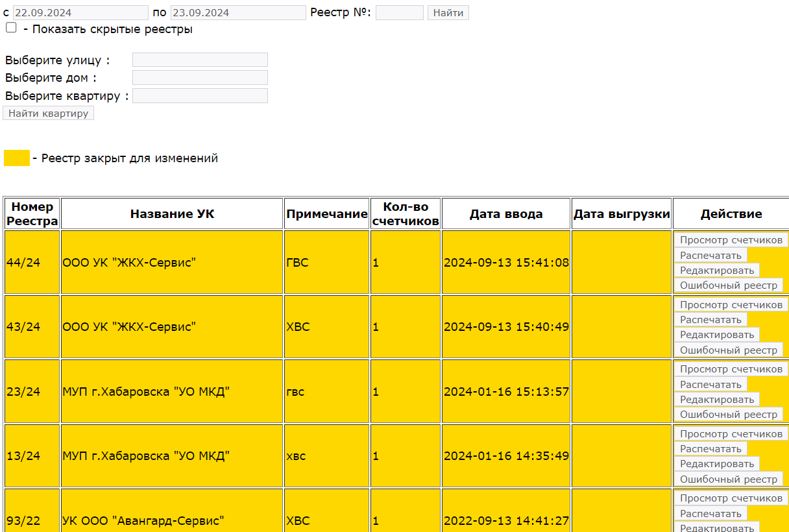Focus the 'Выберите дом' field
Viewport: 789px width, 532px height.
coord(200,78)
